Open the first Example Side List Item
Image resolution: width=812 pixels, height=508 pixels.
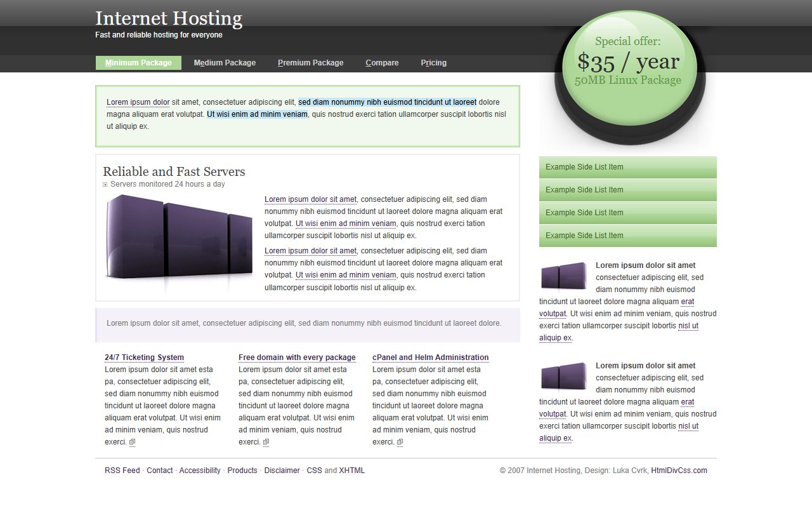(x=628, y=167)
